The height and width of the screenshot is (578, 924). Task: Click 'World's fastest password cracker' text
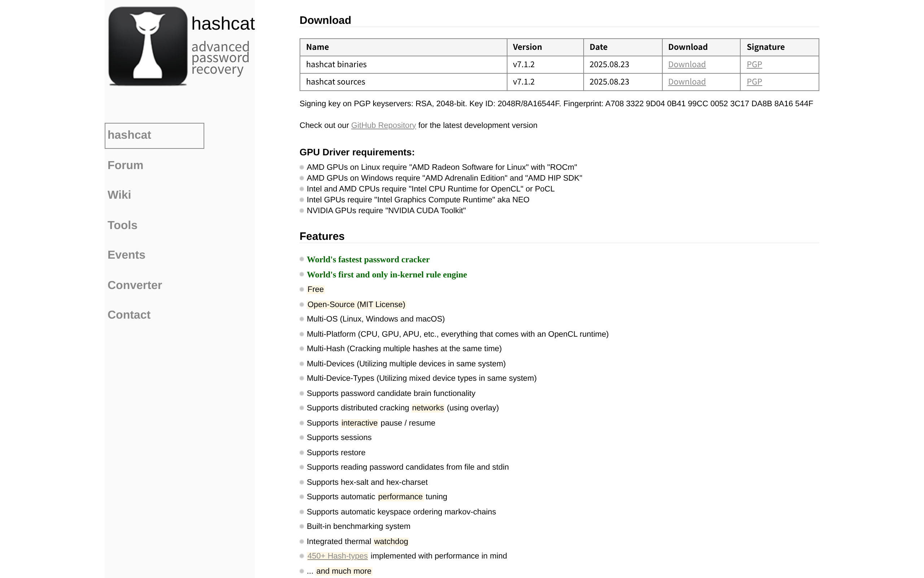pyautogui.click(x=368, y=260)
